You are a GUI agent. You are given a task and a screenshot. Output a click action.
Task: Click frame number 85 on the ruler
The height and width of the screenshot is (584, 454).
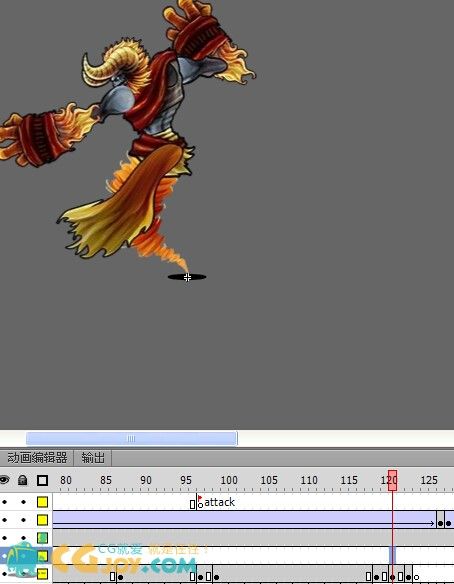(x=106, y=480)
